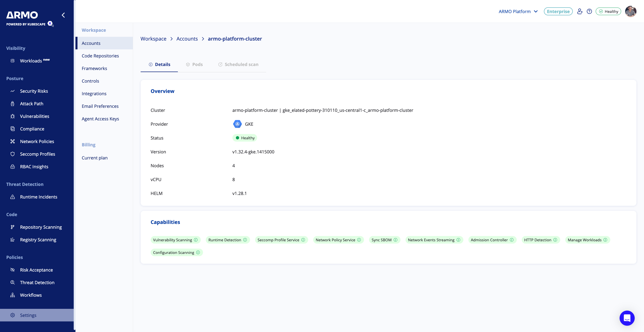Show info for Manage Workloads capability

(x=605, y=240)
